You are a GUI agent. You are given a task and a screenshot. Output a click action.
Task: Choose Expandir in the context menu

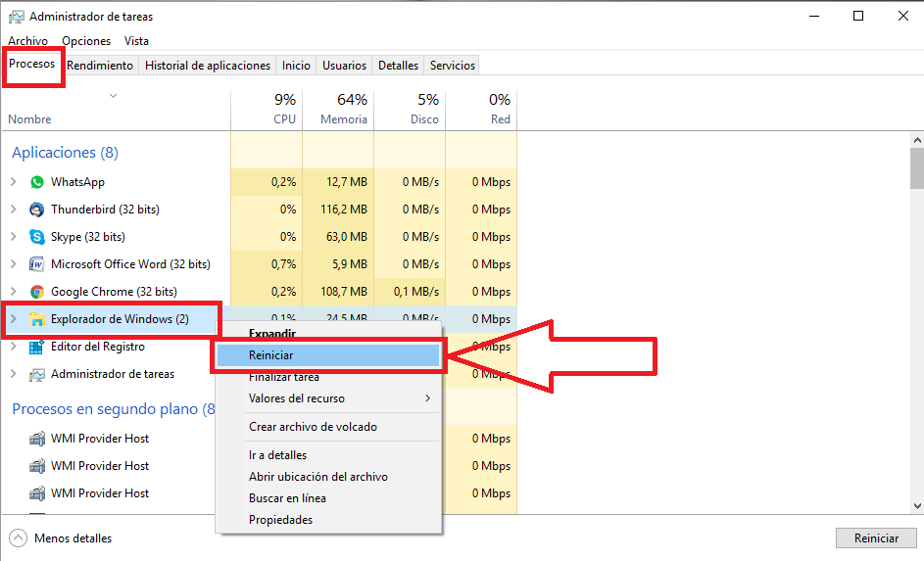pos(327,333)
